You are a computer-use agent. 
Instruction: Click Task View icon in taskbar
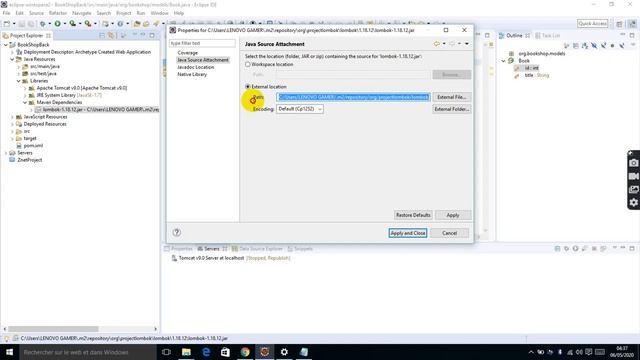166,352
